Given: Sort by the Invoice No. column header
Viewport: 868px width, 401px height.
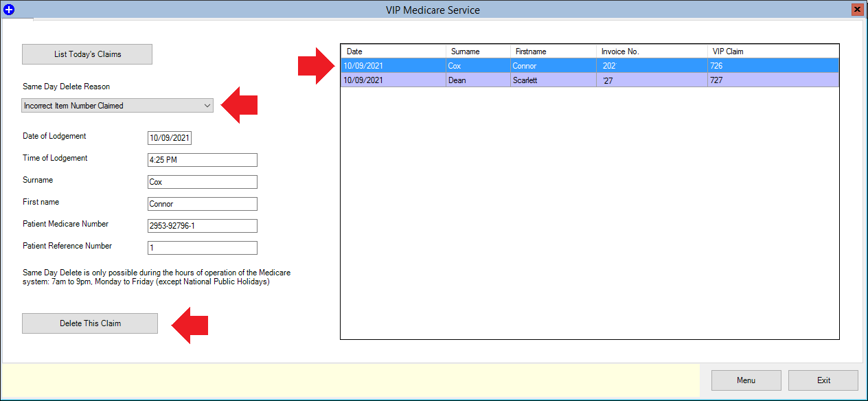Looking at the screenshot, I should 652,51.
